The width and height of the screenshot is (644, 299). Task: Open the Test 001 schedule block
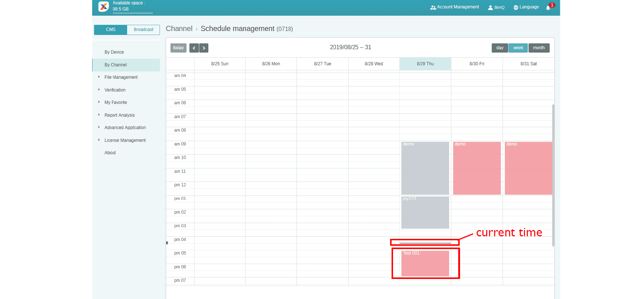click(x=425, y=264)
